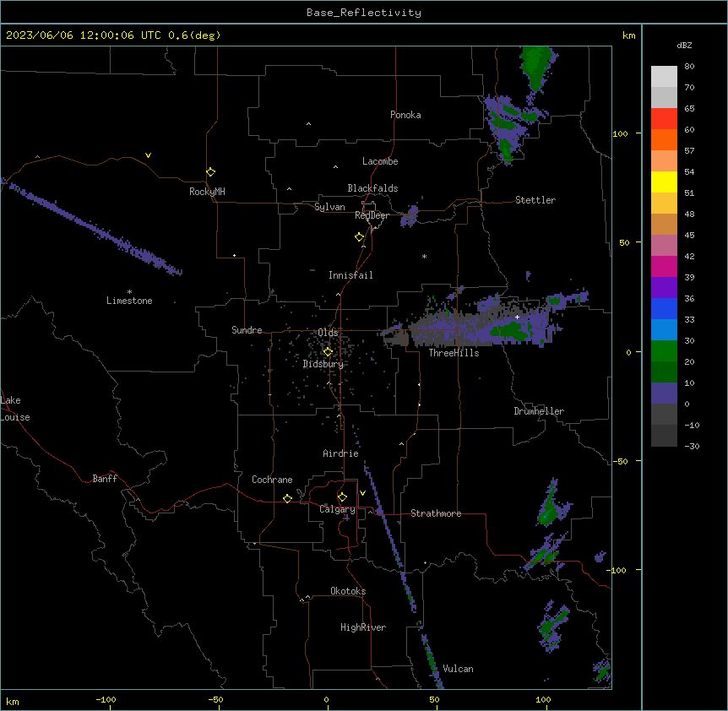Click the Innisfail city label
This screenshot has width=728, height=711.
pyautogui.click(x=350, y=275)
